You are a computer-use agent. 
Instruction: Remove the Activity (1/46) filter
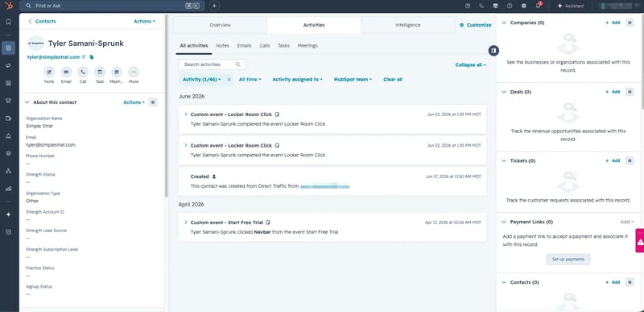[x=229, y=79]
